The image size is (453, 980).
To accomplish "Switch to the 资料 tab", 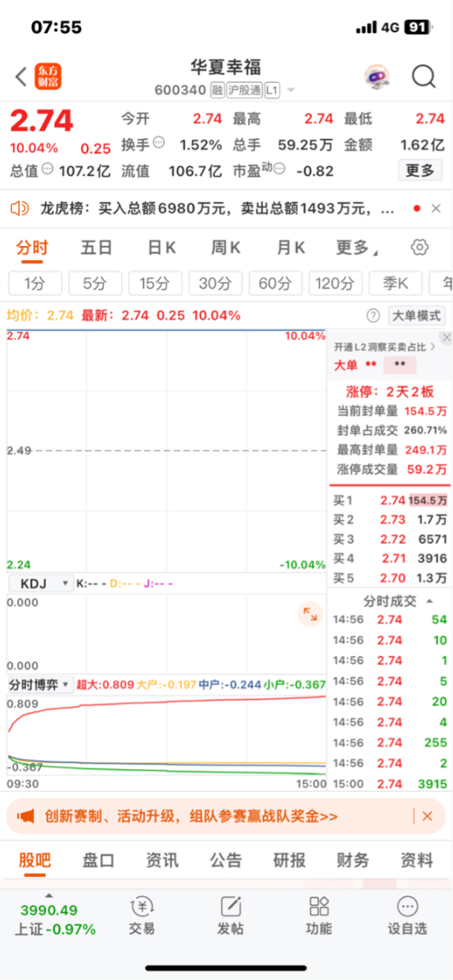I will click(x=416, y=860).
